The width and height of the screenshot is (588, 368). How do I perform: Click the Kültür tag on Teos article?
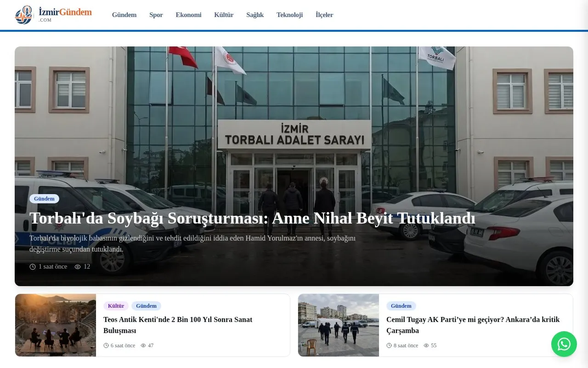coord(116,306)
